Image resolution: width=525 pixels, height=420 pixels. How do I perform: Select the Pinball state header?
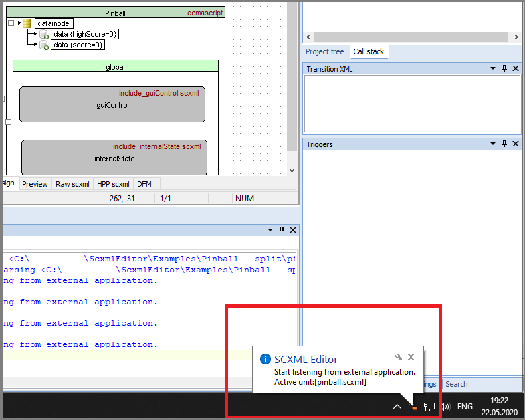115,13
